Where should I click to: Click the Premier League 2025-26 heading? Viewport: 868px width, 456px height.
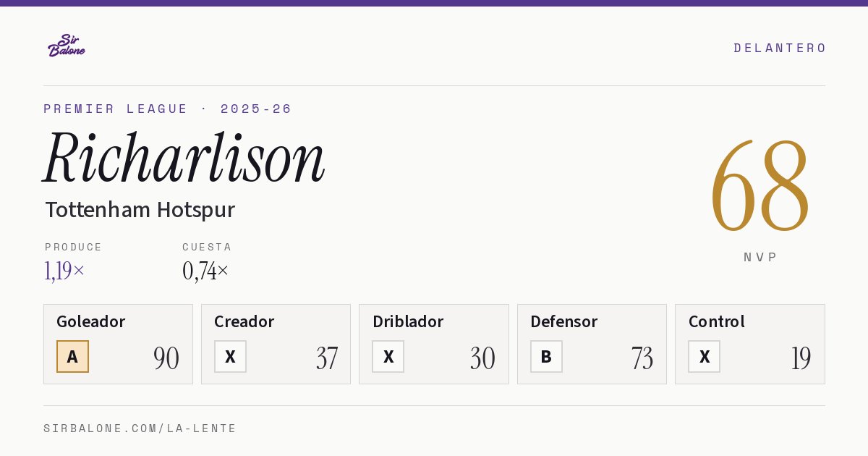click(168, 109)
